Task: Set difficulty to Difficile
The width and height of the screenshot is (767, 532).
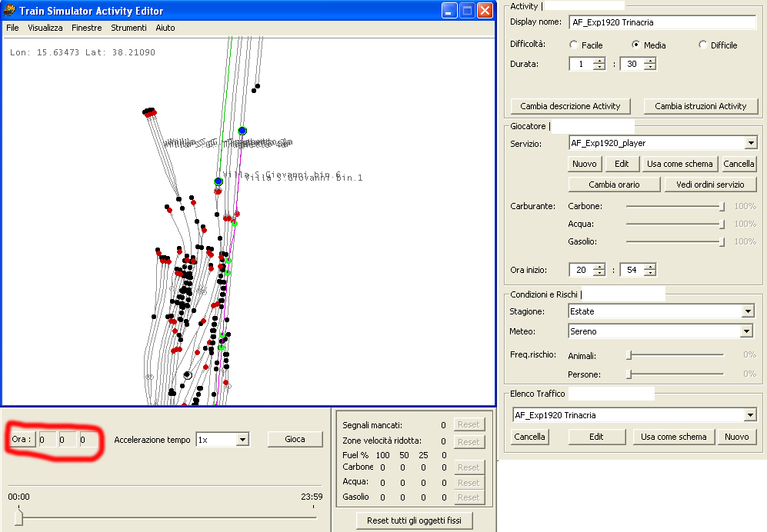Action: 703,45
